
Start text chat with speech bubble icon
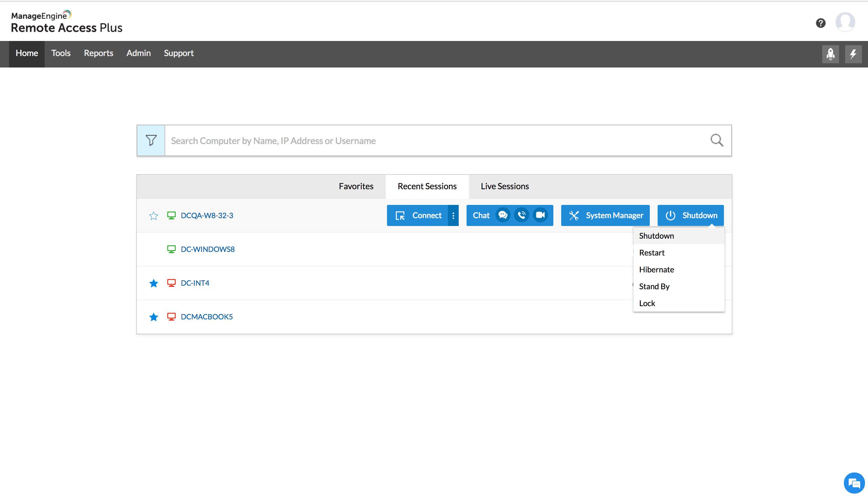pos(503,215)
